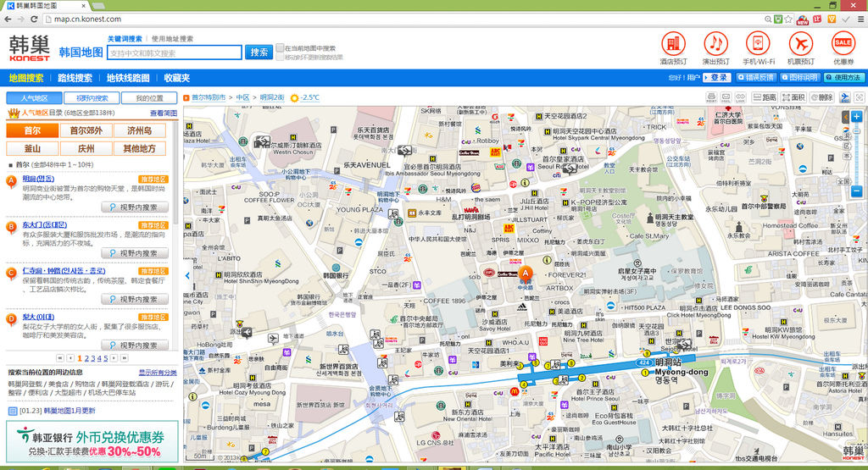Open the 酒店预订 hotel booking icon
868x470 pixels.
(673, 44)
